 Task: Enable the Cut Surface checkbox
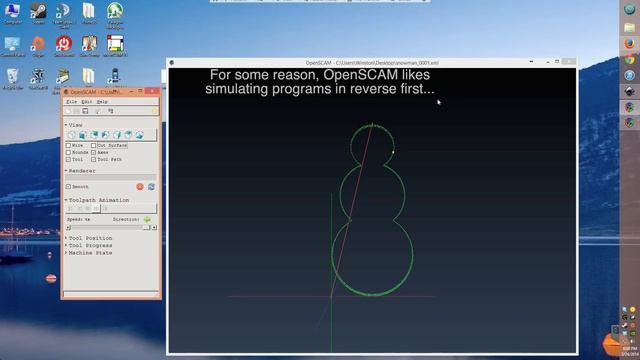click(x=93, y=145)
